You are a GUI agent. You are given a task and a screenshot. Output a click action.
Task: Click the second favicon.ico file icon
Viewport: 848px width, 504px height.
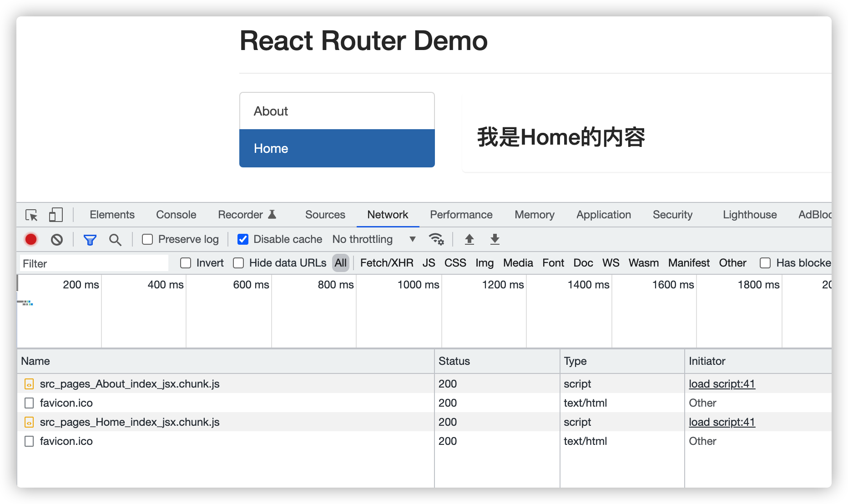point(29,441)
